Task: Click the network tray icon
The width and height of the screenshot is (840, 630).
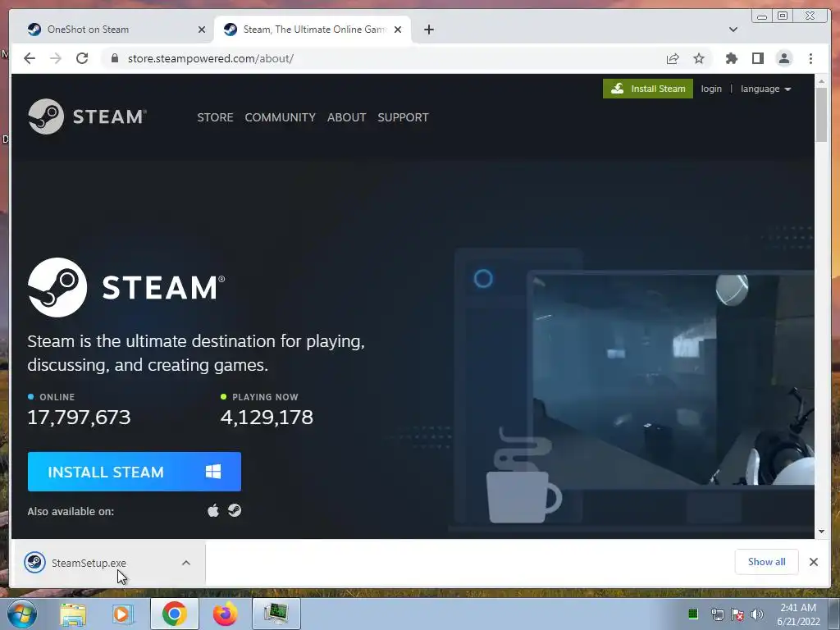Action: click(717, 614)
